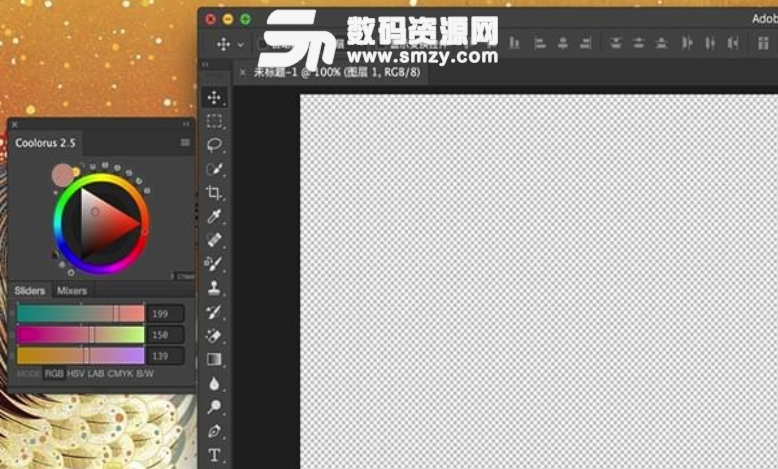Click the Move tool icon in options bar
The image size is (778, 469).
224,44
